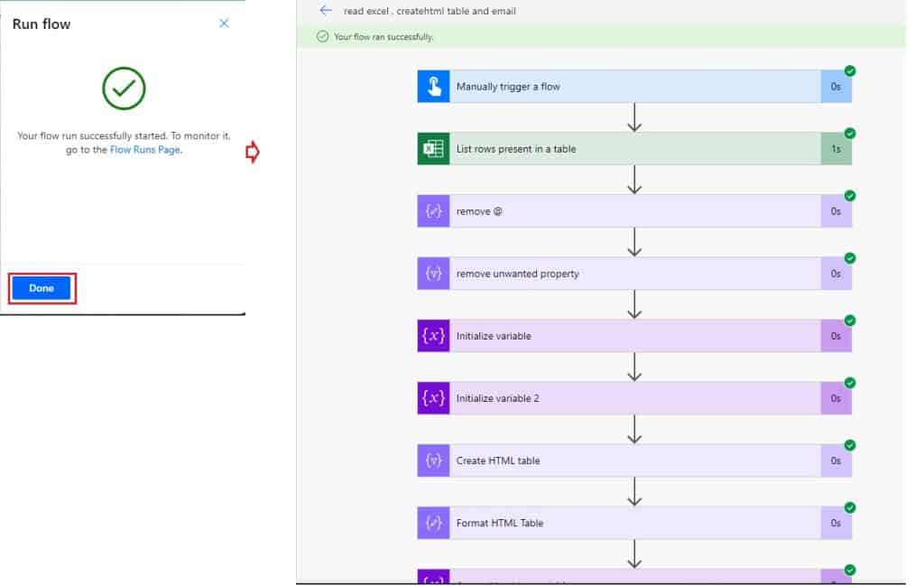Click the Manually trigger a flow hand icon

click(x=434, y=87)
